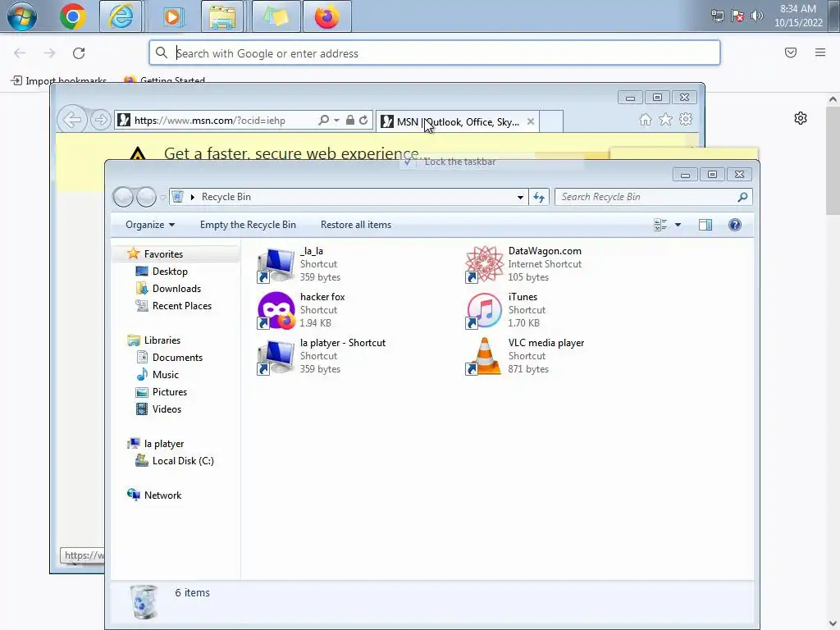Switch to Firefox via taskbar icon
Viewport: 840px width, 630px height.
(x=326, y=16)
